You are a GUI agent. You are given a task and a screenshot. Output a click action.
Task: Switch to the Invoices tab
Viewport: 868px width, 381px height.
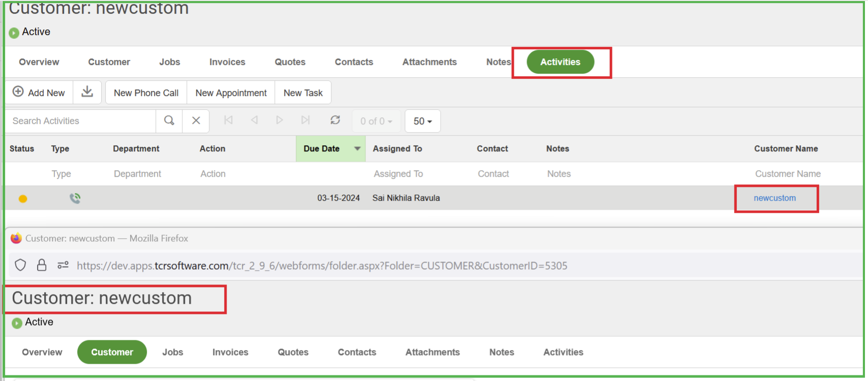227,62
